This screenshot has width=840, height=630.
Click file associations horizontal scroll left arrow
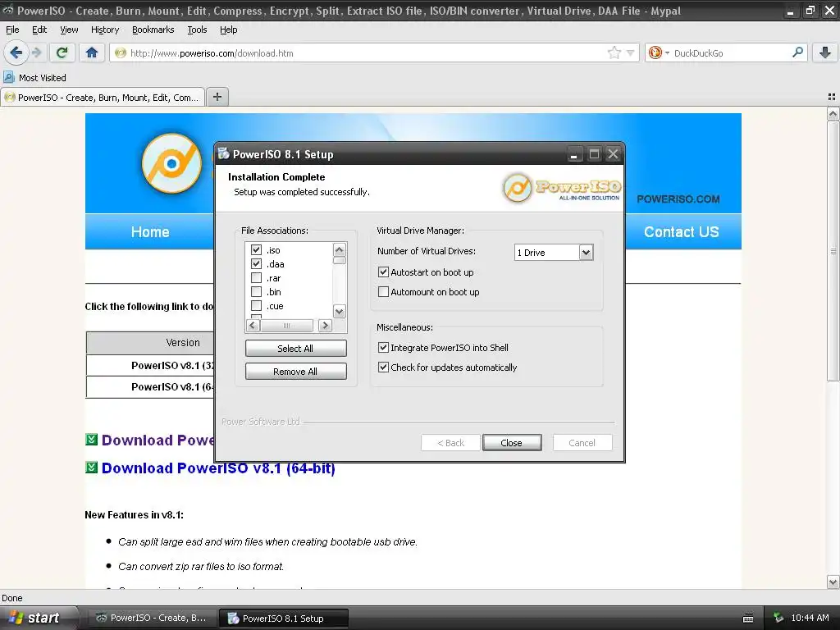pyautogui.click(x=253, y=325)
